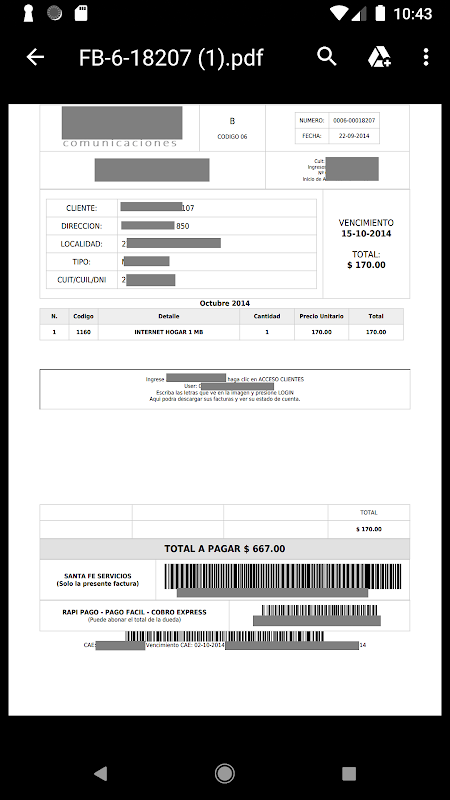This screenshot has width=450, height=800.
Task: Tap the Rapi Pago barcode
Action: (320, 610)
